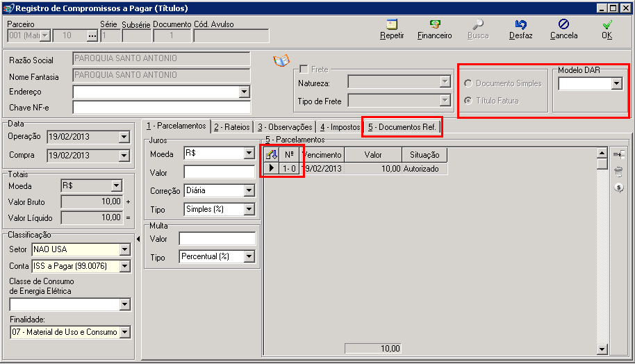
Task: Switch to 5 - Documentos Ref. tab
Action: tap(402, 127)
